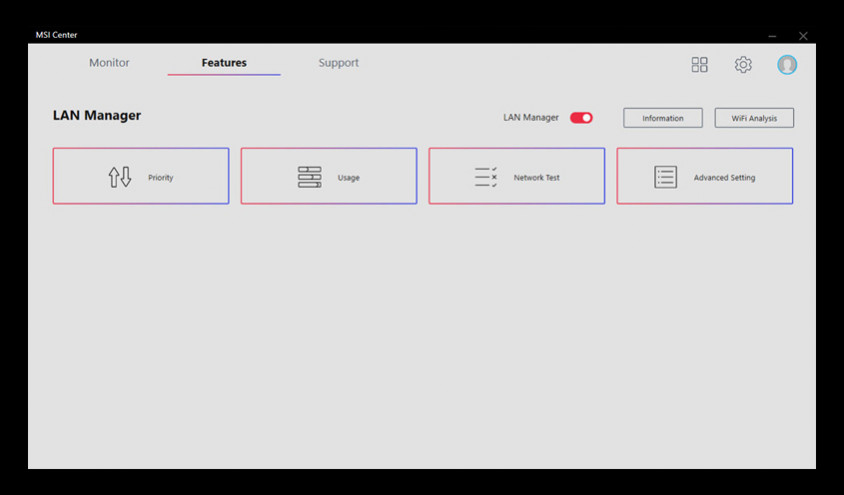Viewport: 844px width, 495px height.
Task: Click the user profile avatar
Action: (787, 65)
